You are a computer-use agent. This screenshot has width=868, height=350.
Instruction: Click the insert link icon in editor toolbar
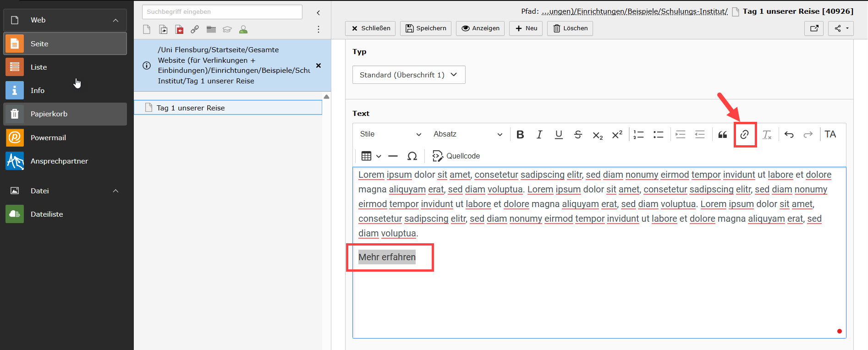(744, 134)
